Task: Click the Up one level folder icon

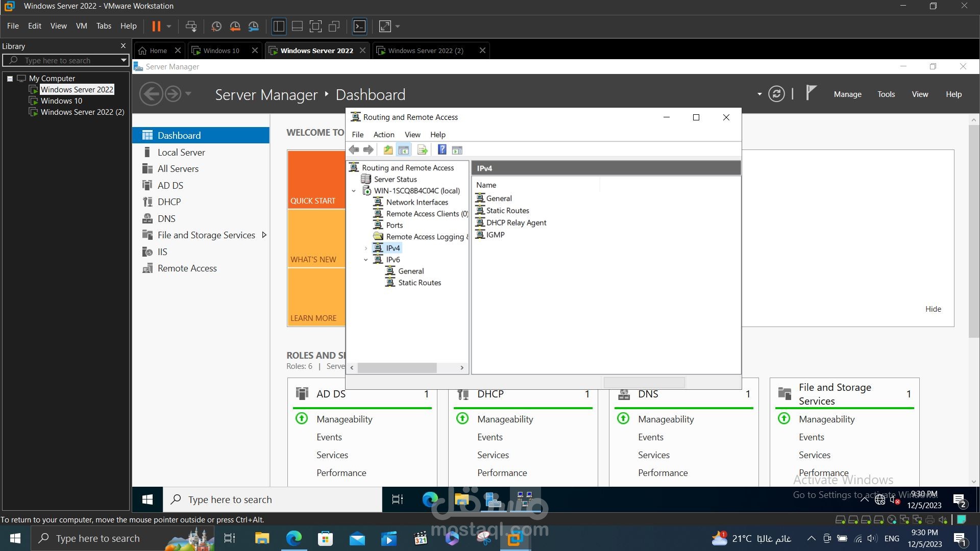Action: click(x=388, y=150)
